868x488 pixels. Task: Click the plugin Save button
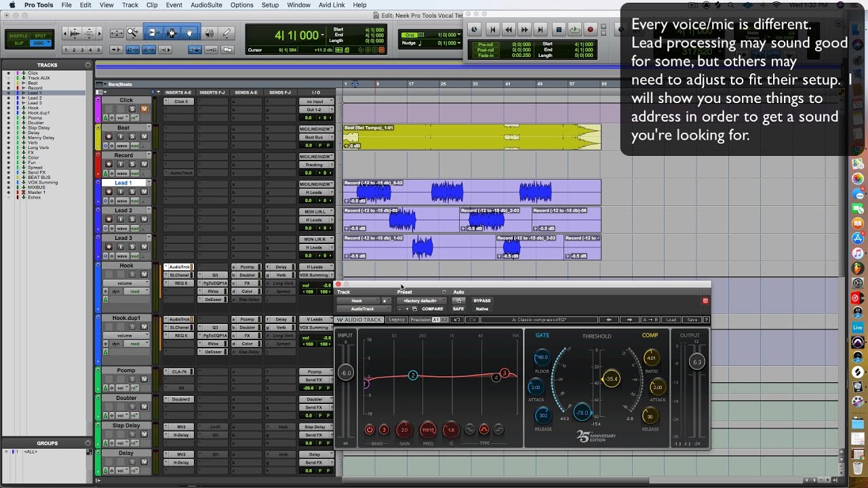[x=692, y=320]
